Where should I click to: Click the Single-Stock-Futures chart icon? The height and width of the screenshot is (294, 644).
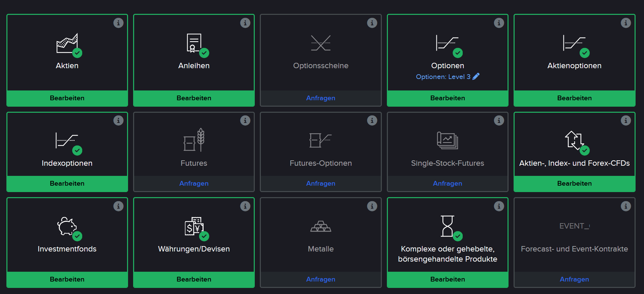click(448, 140)
